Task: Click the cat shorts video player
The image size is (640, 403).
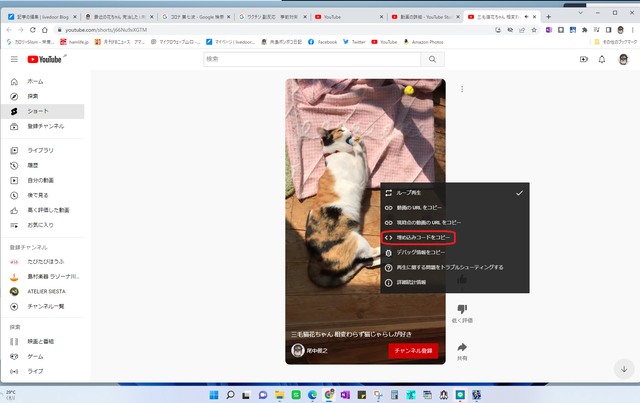Action: click(365, 222)
